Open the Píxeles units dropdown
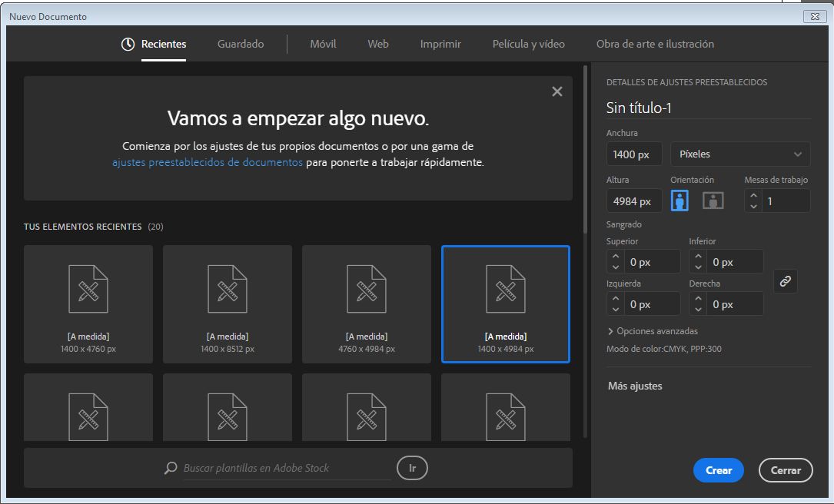Screen dimensions: 834x504 tap(740, 154)
